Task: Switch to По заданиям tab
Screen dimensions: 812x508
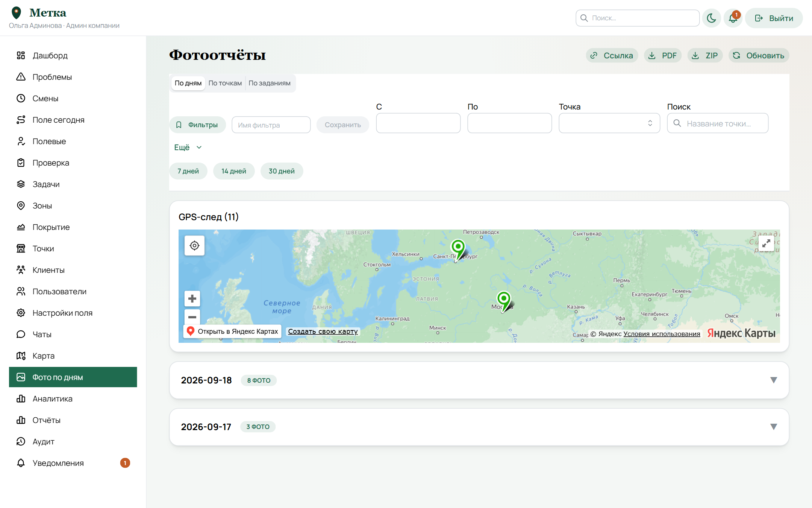Action: pos(270,83)
